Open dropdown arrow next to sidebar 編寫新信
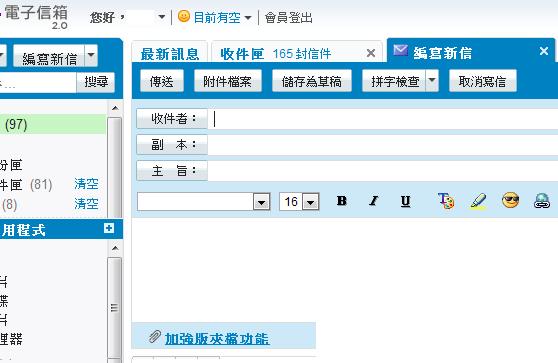 [x=91, y=56]
